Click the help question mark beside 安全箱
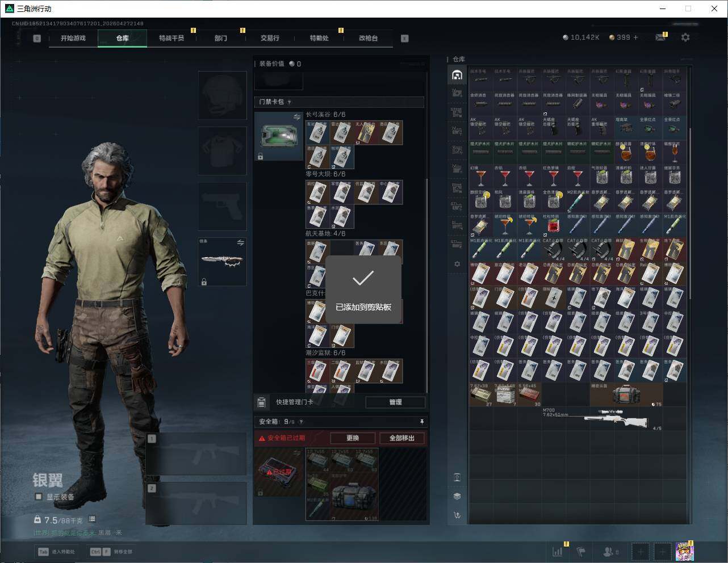The height and width of the screenshot is (563, 728). point(301,422)
